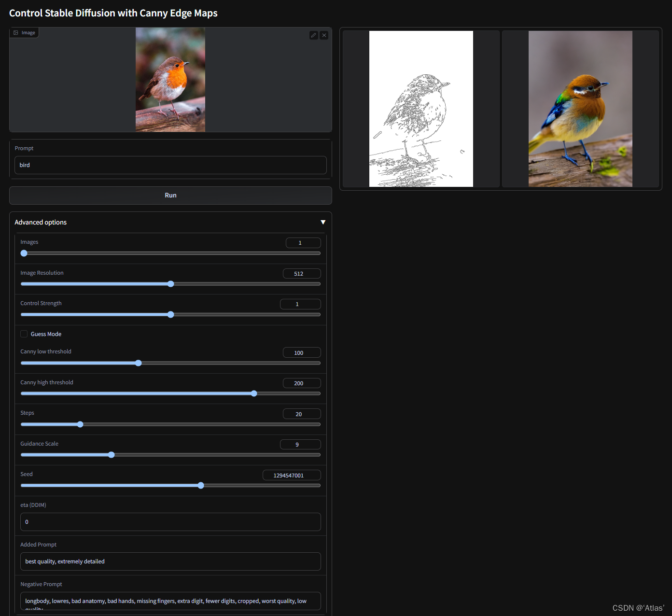Click the Image label icon

16,33
